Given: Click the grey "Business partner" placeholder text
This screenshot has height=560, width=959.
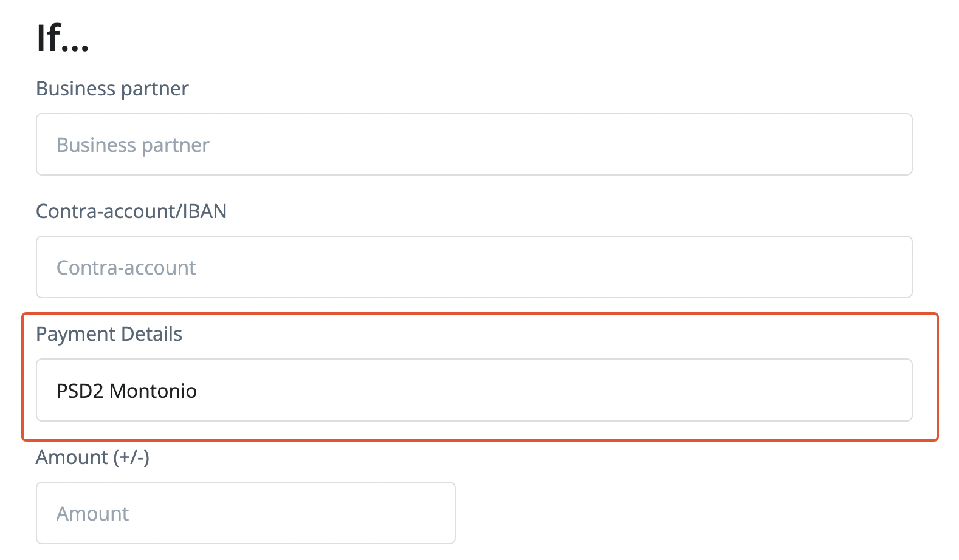Looking at the screenshot, I should (133, 145).
